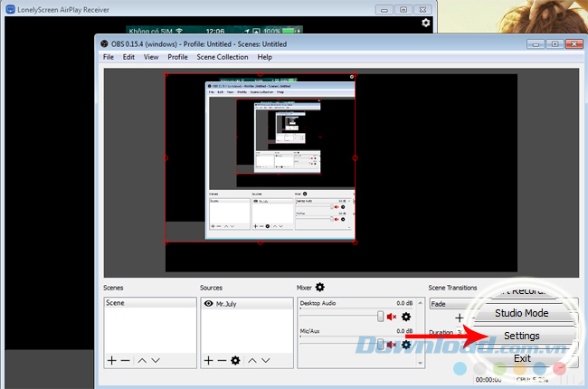Click the Studio Mode button

point(521,313)
